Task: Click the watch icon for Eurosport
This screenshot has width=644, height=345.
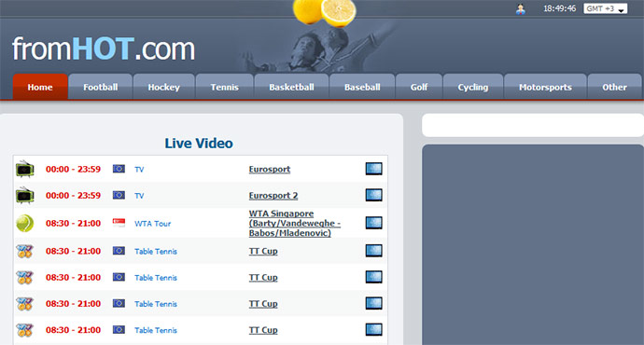Action: [373, 169]
